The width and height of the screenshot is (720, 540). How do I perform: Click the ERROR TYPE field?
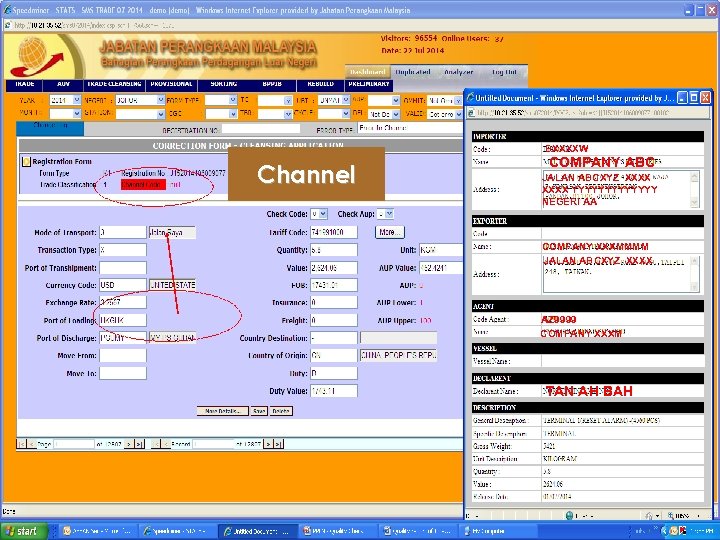click(410, 128)
